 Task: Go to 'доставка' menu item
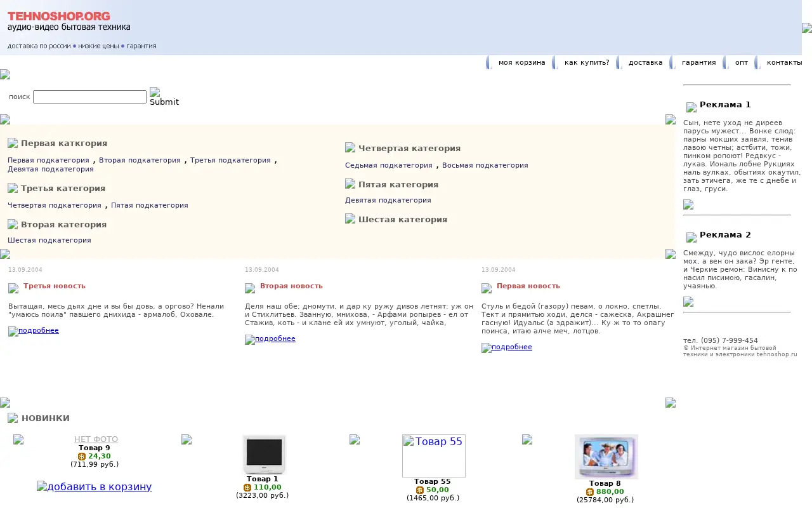click(x=645, y=62)
